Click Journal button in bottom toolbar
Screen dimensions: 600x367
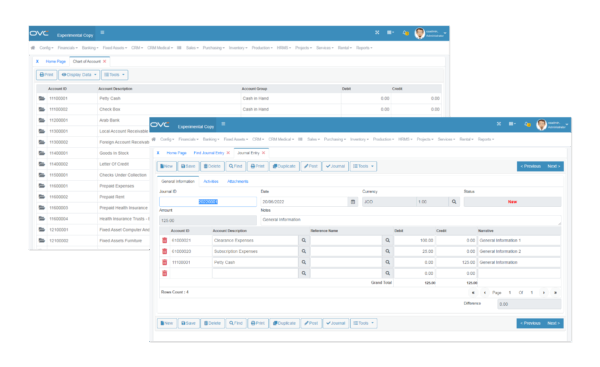click(336, 323)
